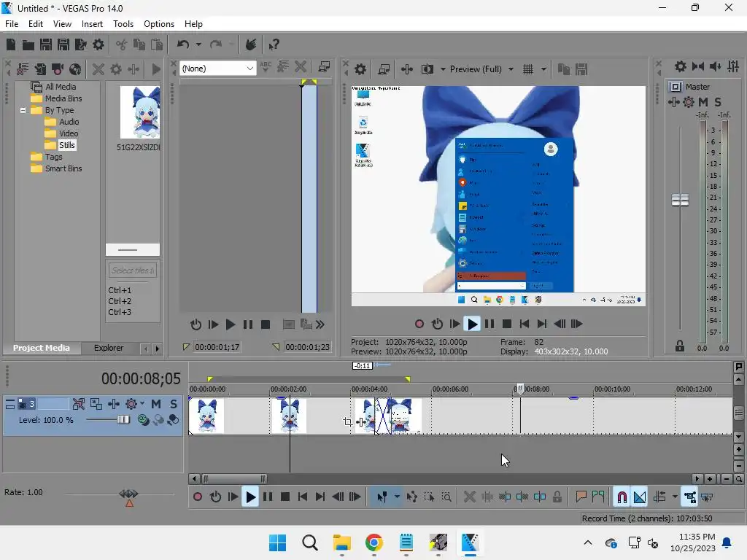Switch to the Explorer tab

coord(109,348)
